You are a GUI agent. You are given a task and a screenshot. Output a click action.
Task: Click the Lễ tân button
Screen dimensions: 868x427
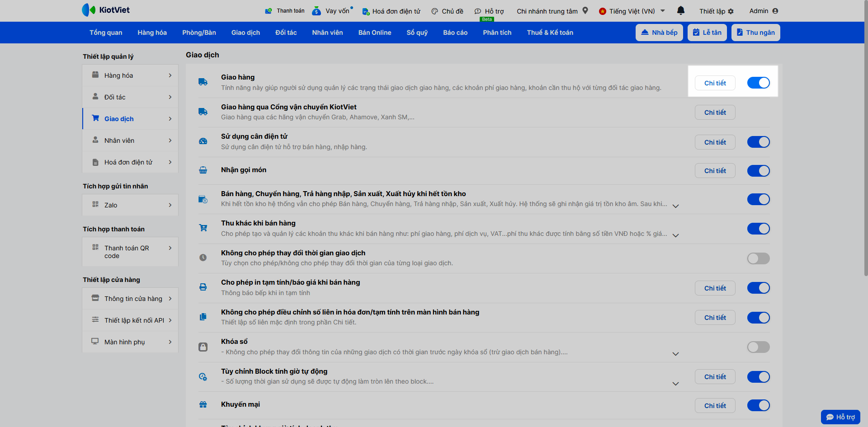click(x=707, y=33)
